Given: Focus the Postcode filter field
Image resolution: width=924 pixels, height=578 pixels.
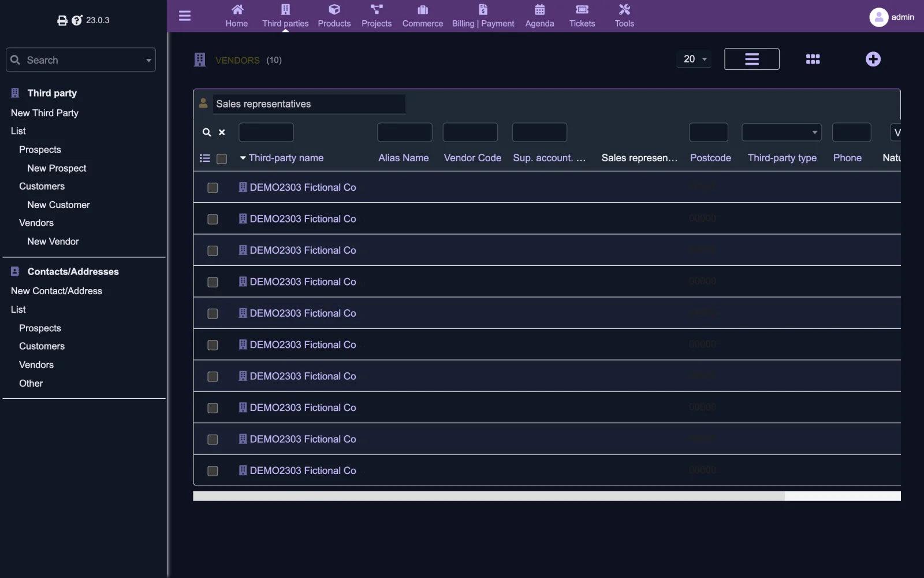Looking at the screenshot, I should (709, 132).
